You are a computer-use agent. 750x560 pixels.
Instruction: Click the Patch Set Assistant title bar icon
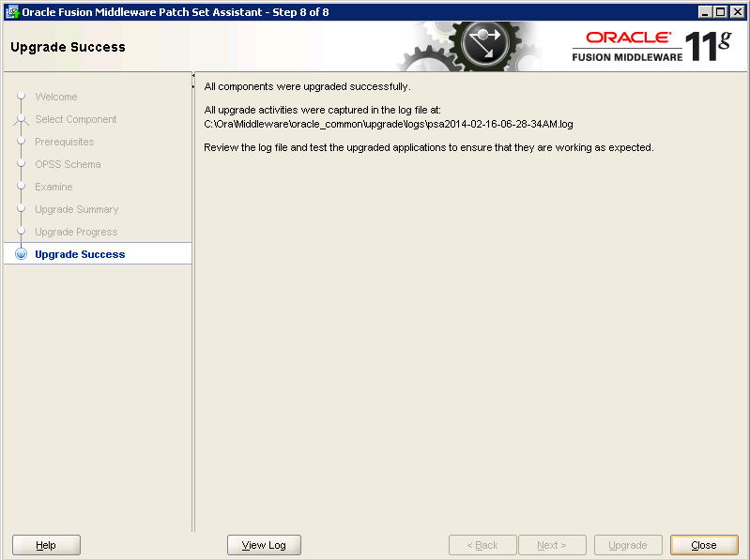pyautogui.click(x=12, y=12)
